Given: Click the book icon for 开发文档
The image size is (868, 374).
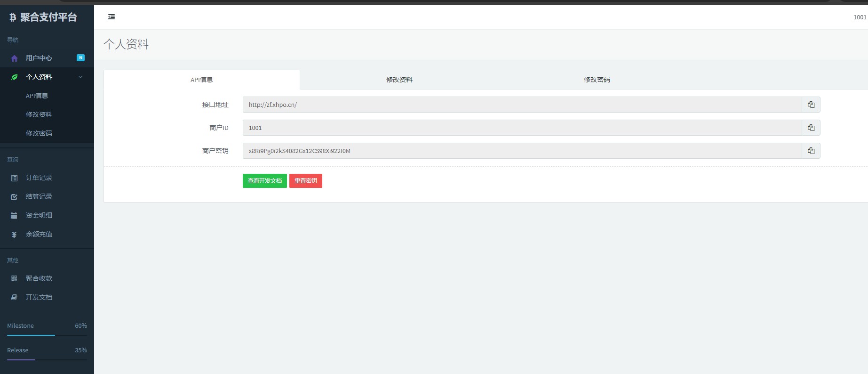Looking at the screenshot, I should coord(14,297).
